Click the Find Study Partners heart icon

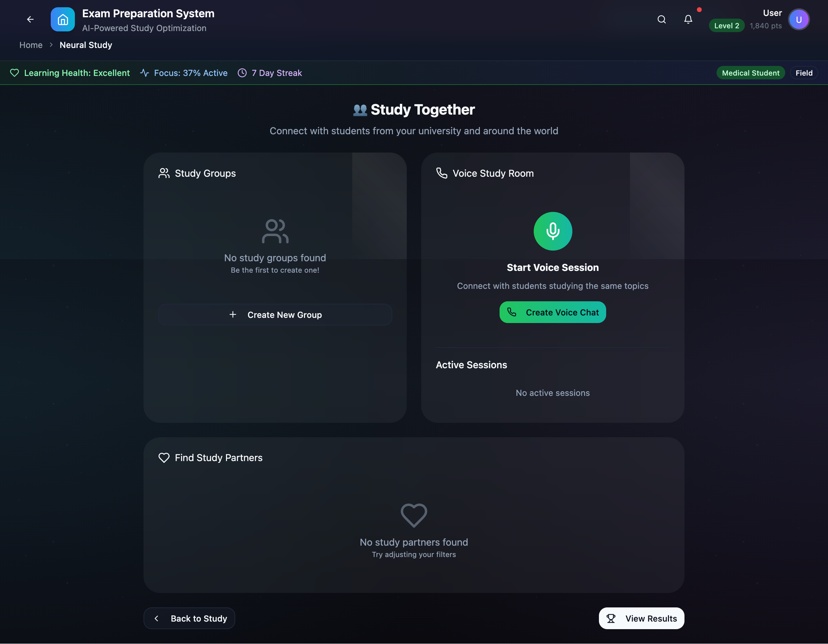click(164, 458)
